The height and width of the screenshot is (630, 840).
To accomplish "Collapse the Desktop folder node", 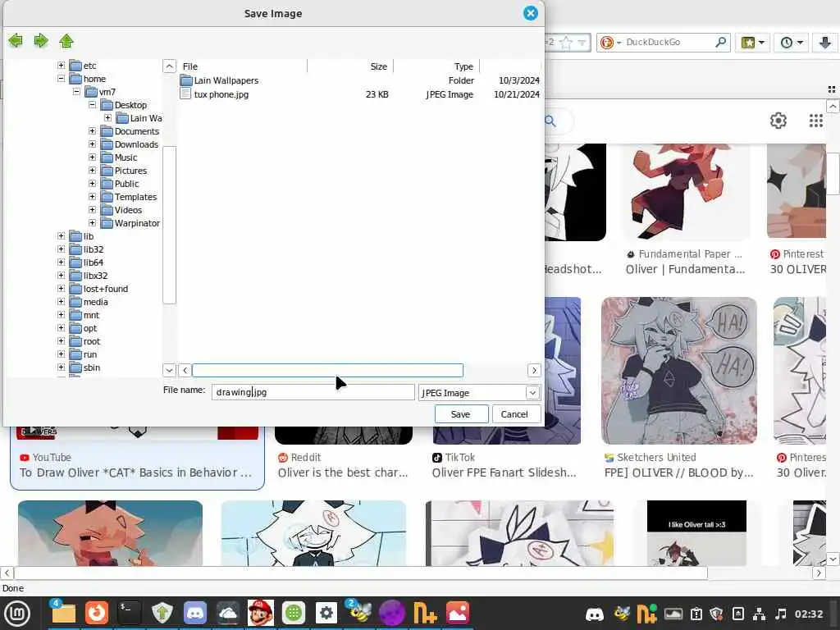I will (92, 105).
